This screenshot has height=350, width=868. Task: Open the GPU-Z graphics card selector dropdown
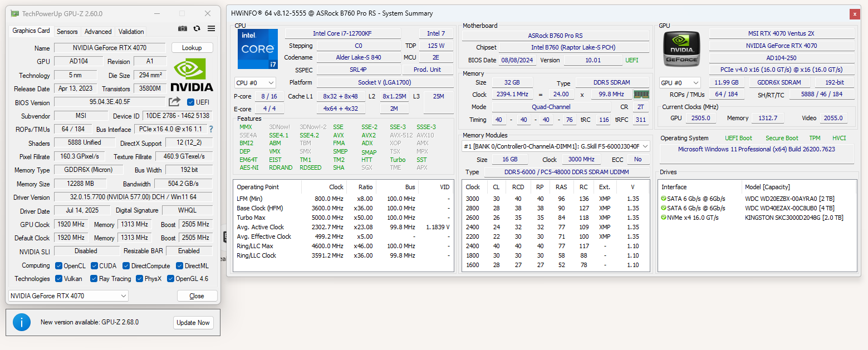coord(68,296)
